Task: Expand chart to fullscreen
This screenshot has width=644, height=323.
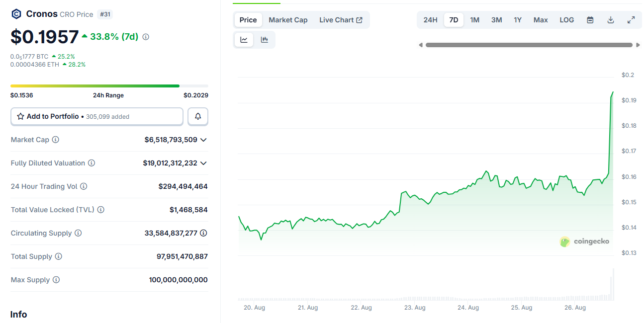Action: [631, 20]
